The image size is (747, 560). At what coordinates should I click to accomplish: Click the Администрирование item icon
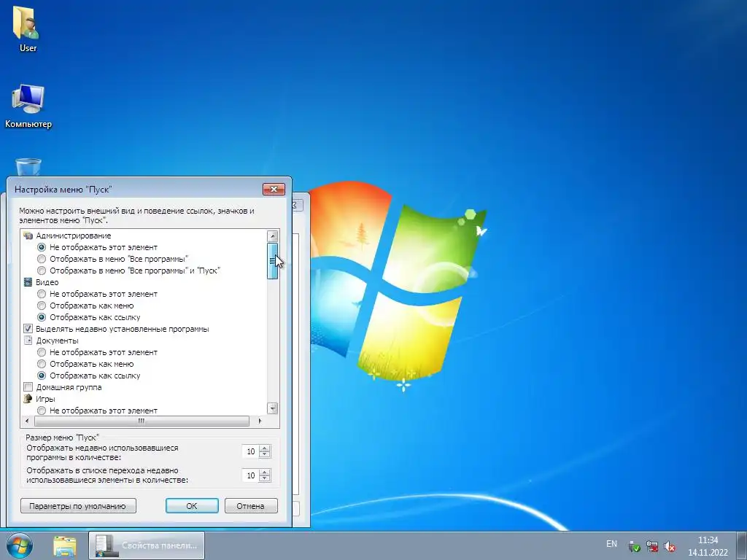coord(28,236)
